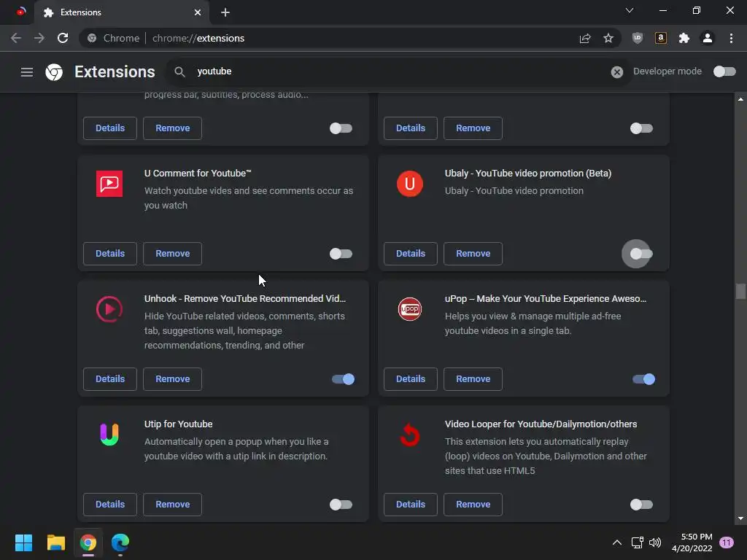
Task: Open the uBlock Origin shield extension
Action: 638,38
